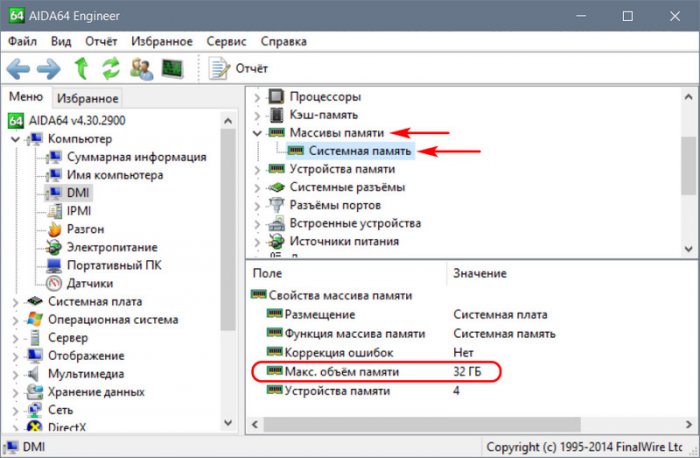
Task: Expand the Кэш-память DMI node
Action: coord(257,116)
